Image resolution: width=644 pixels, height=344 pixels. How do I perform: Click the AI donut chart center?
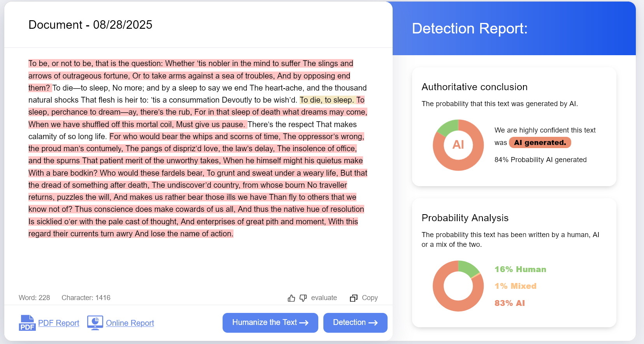(x=458, y=145)
